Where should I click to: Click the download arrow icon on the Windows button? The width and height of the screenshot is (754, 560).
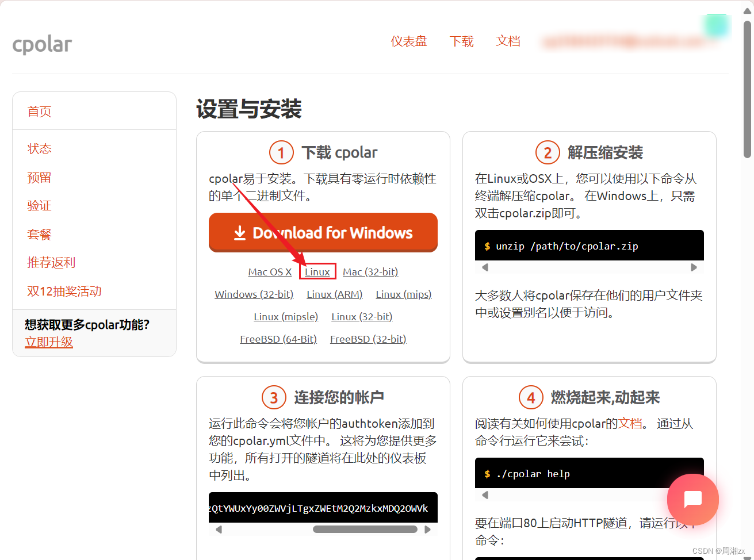click(x=239, y=232)
